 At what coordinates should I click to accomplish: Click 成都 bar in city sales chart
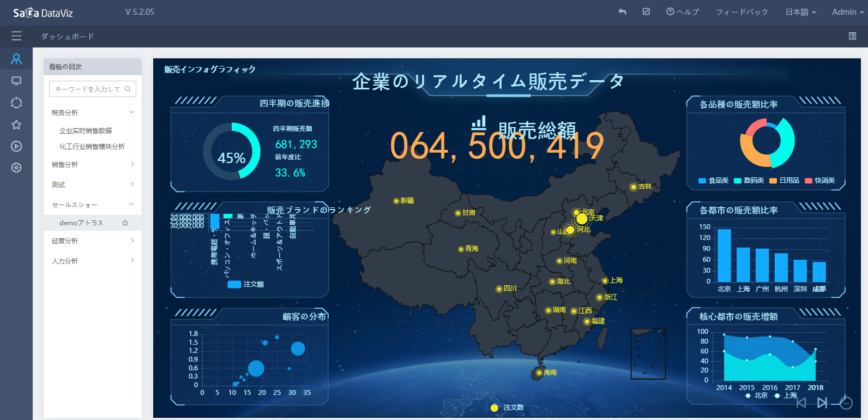pos(819,272)
